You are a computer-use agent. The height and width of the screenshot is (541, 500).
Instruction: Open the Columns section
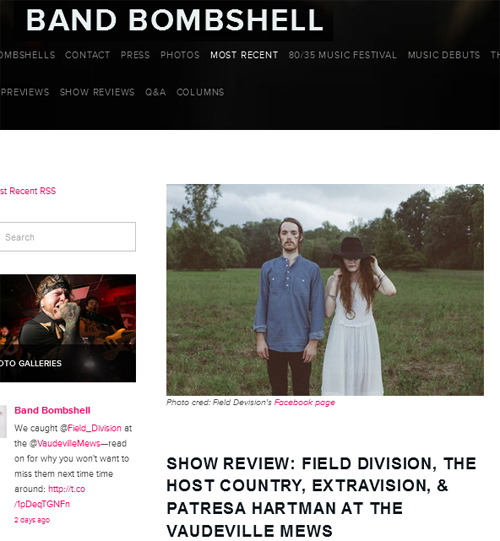[x=200, y=92]
